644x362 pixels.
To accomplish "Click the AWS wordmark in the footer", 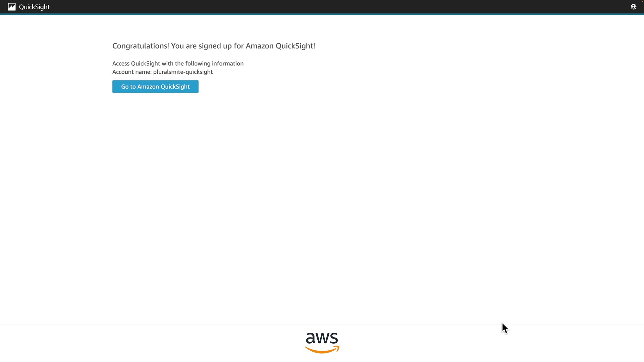I will click(x=322, y=338).
